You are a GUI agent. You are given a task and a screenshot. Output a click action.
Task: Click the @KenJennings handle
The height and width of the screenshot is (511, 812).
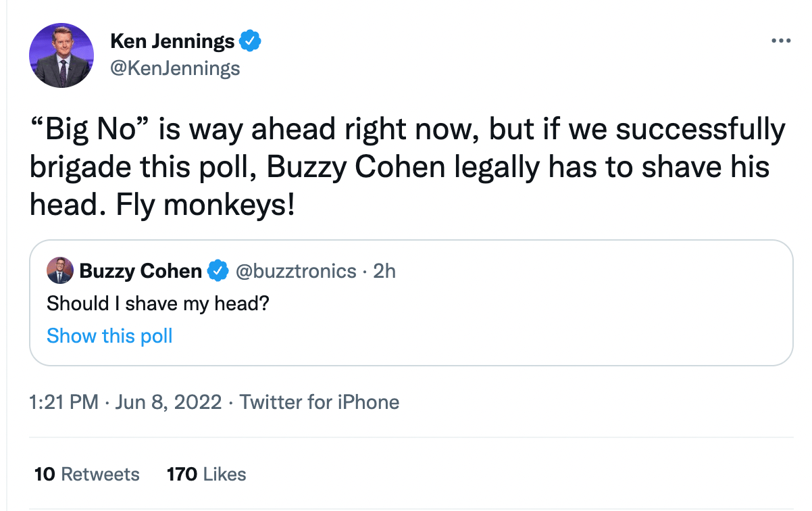pyautogui.click(x=175, y=68)
